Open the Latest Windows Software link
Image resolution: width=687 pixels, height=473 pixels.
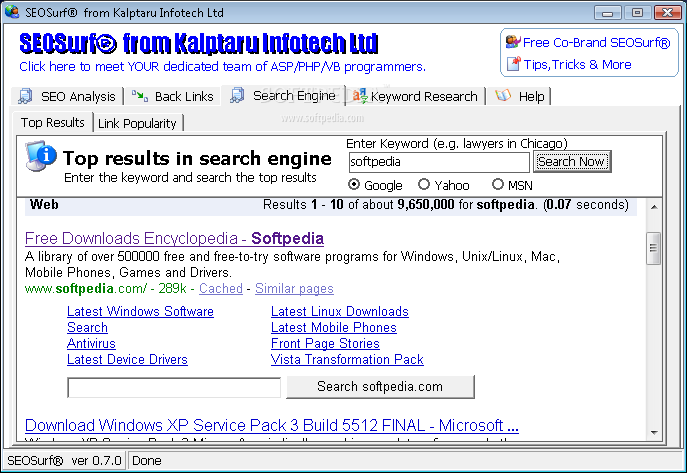point(140,311)
